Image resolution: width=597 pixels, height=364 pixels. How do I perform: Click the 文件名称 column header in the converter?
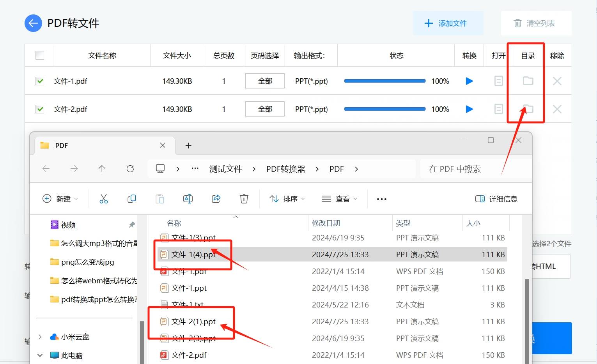[x=102, y=55]
